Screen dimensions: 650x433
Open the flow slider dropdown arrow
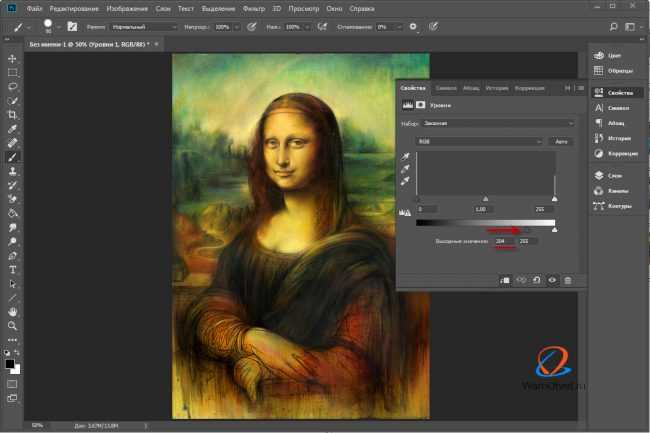[307, 27]
